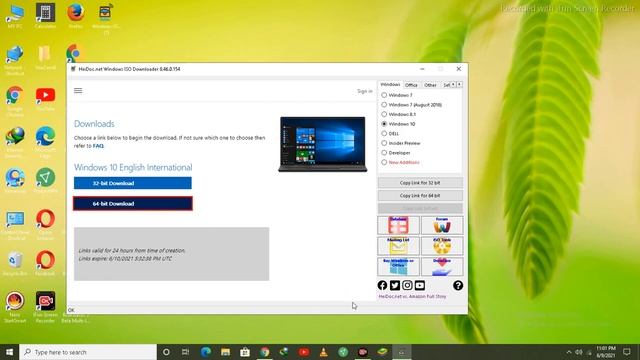The width and height of the screenshot is (640, 360).
Task: Open the Donation tile
Action: pos(442,267)
